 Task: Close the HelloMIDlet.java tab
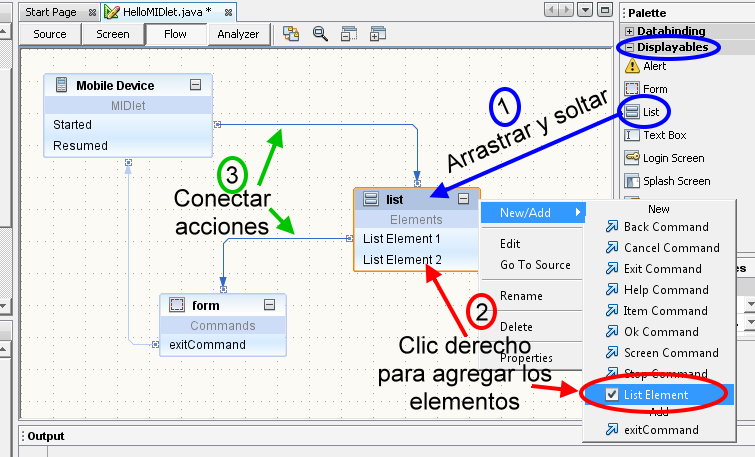(x=228, y=13)
